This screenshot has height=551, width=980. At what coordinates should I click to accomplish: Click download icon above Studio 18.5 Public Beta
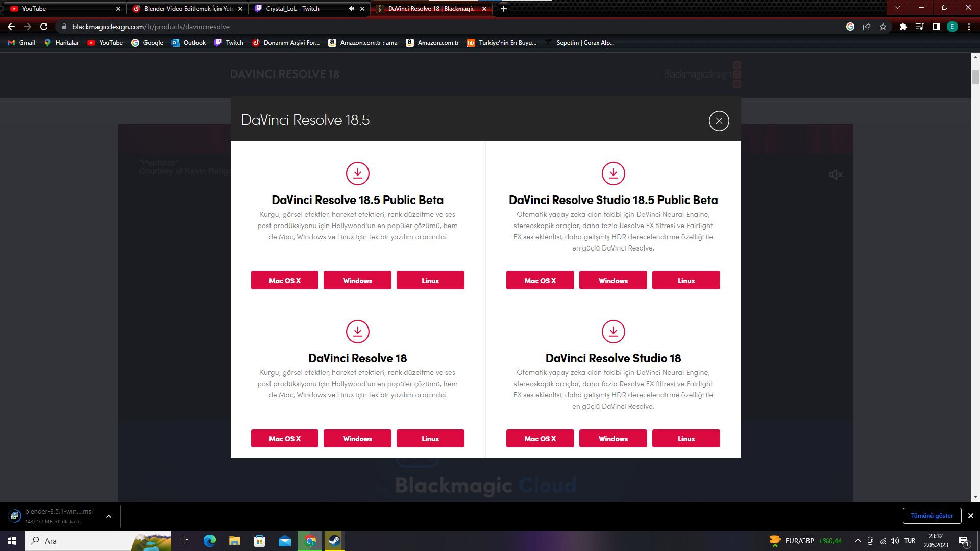click(613, 173)
